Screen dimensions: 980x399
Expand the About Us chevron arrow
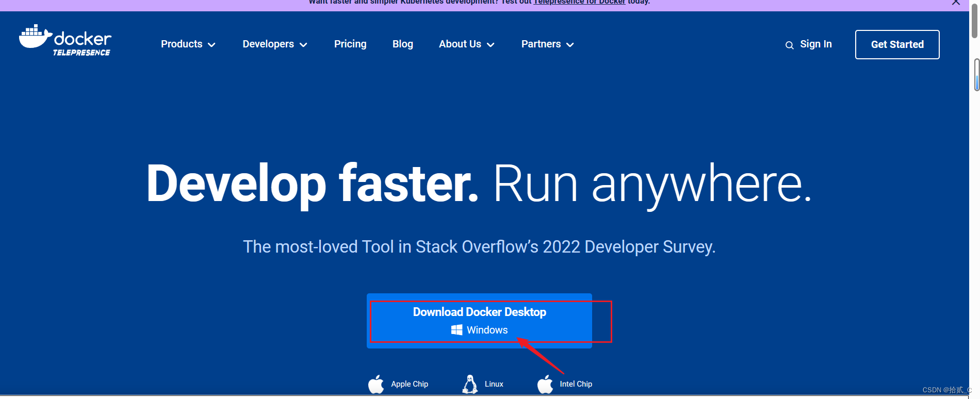click(x=491, y=45)
